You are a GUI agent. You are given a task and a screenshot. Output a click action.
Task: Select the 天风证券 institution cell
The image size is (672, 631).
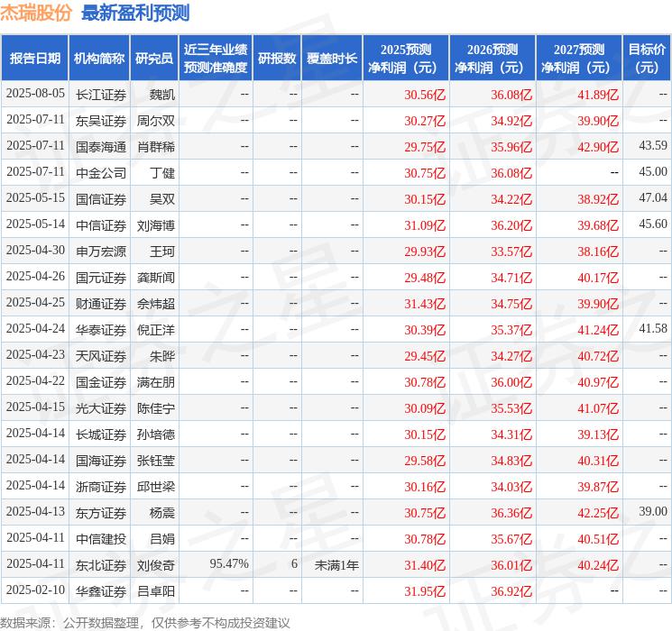click(x=101, y=356)
